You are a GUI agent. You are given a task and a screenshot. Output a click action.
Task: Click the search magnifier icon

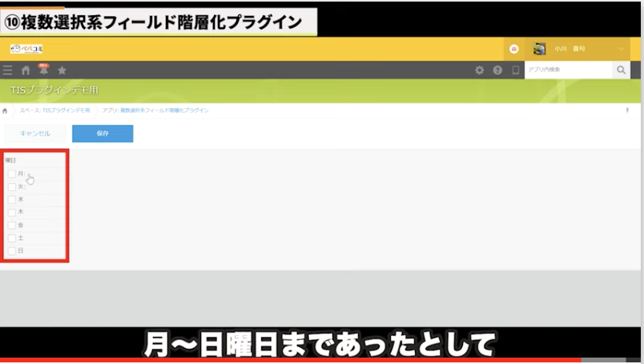[x=621, y=71]
